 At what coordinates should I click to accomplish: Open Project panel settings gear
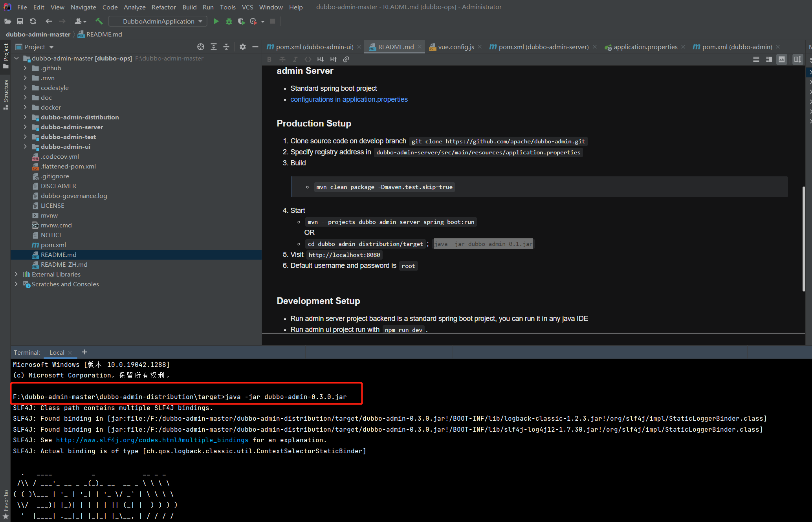point(243,47)
